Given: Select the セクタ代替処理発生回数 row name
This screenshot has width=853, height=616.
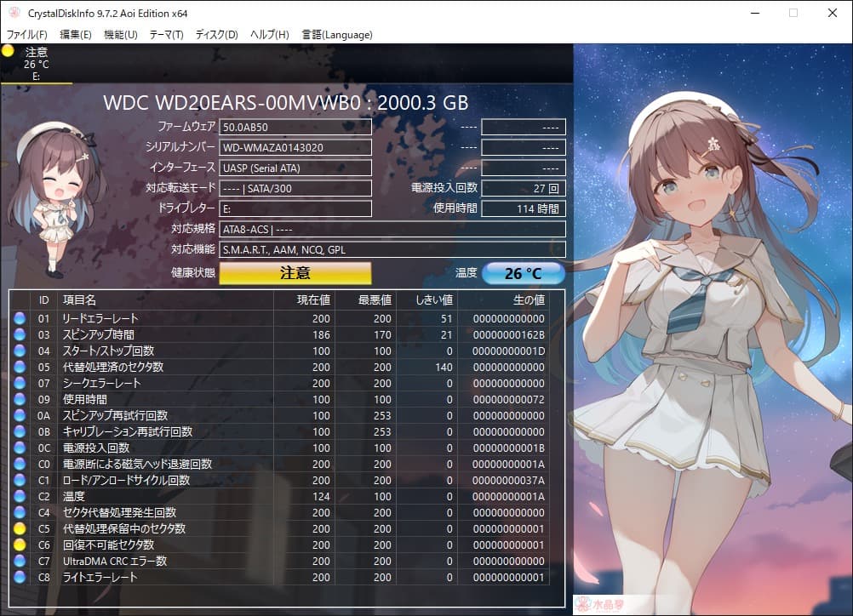Looking at the screenshot, I should (x=120, y=512).
